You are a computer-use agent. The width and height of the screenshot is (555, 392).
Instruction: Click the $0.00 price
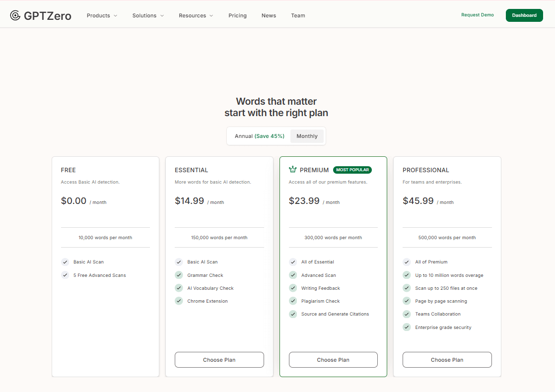tap(73, 200)
